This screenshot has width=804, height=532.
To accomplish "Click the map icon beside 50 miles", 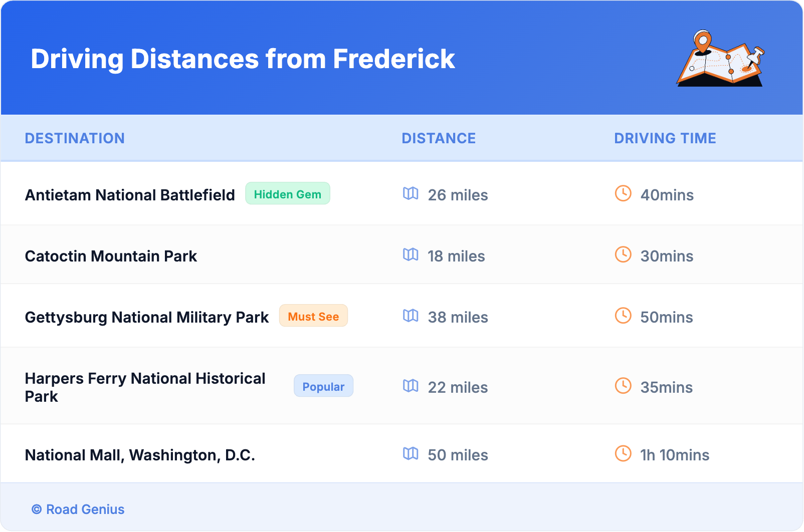I will tap(411, 453).
